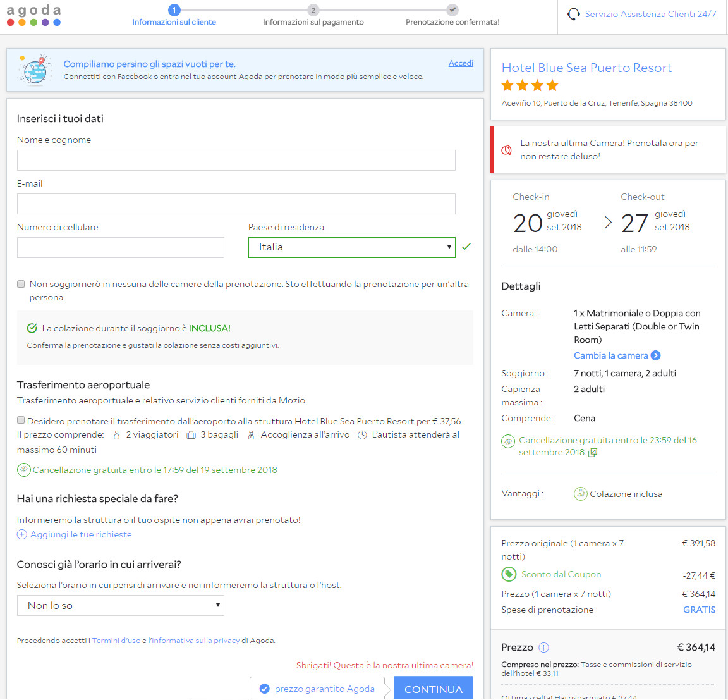Viewport: 728px width, 700px height.
Task: Select the luggage icon near 3 bagagli
Action: pyautogui.click(x=191, y=435)
